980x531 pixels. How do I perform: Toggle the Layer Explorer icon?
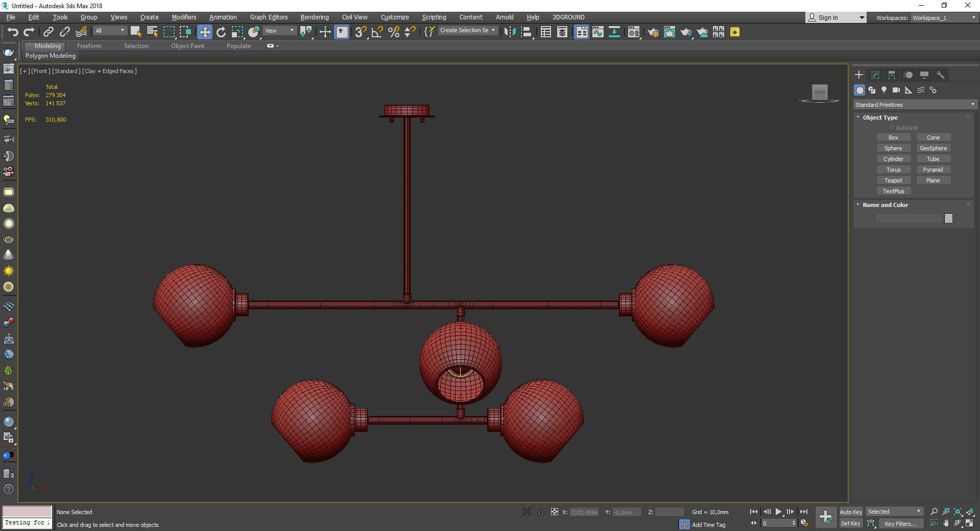[x=562, y=32]
